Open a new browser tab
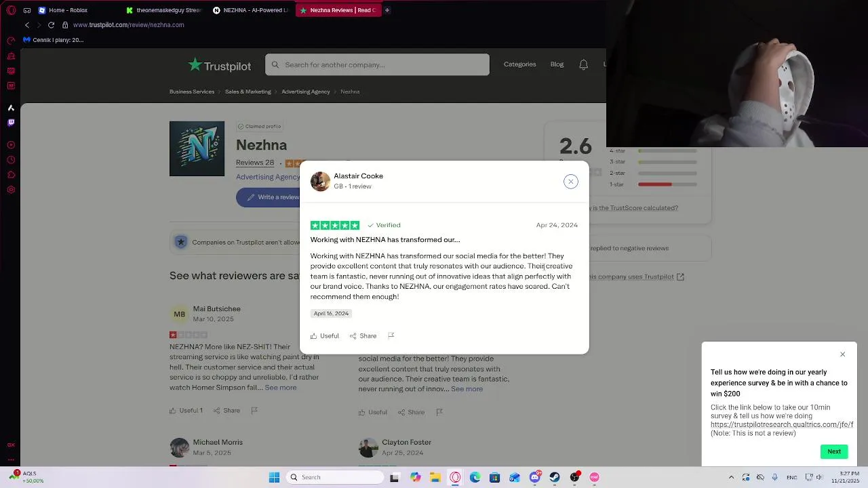868x488 pixels. (x=387, y=10)
